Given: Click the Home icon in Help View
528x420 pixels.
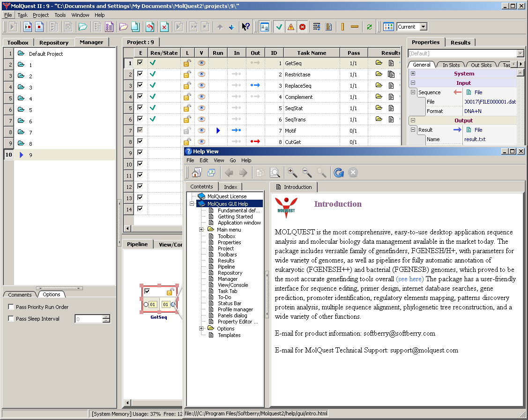Looking at the screenshot, I should pyautogui.click(x=197, y=173).
